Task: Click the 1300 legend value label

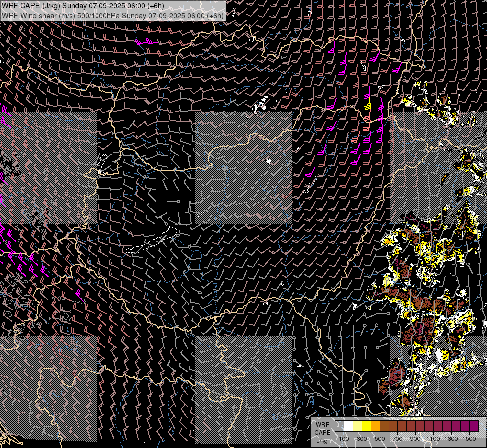Action: [451, 439]
